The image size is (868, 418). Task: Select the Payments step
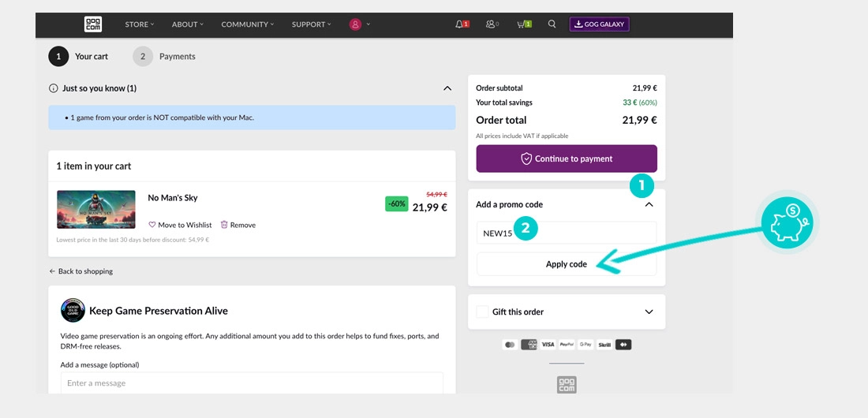[164, 57]
